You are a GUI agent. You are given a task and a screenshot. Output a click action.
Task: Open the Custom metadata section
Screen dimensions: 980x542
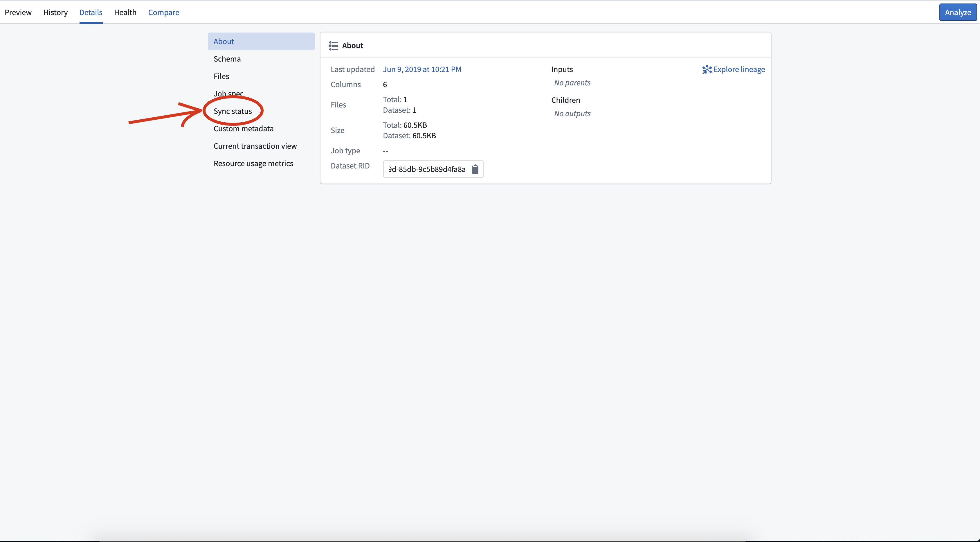point(261,129)
